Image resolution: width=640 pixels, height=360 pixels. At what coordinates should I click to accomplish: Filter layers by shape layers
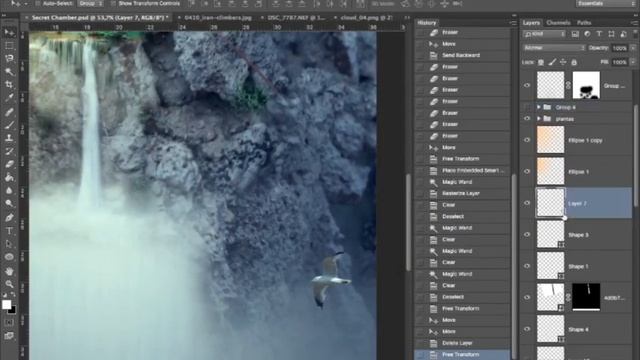(611, 34)
